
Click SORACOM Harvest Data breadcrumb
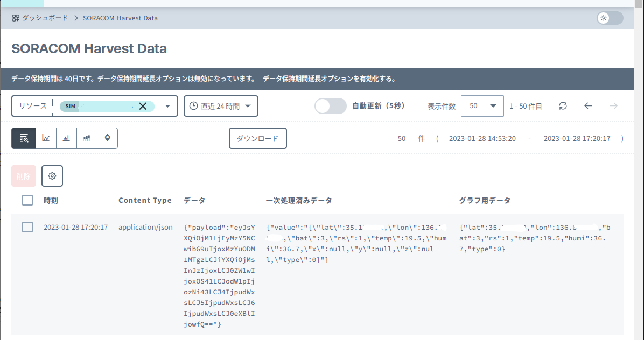120,18
